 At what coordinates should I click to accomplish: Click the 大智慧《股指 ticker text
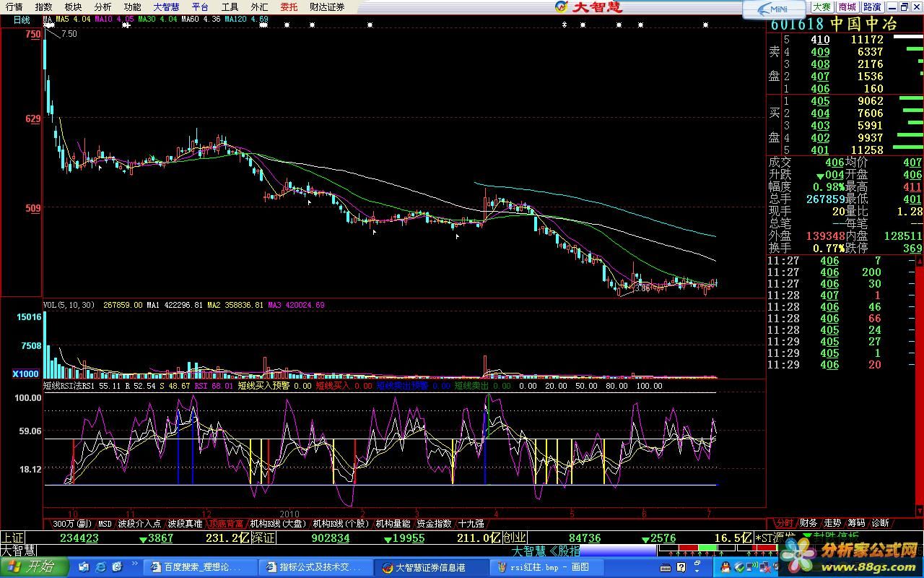point(546,551)
